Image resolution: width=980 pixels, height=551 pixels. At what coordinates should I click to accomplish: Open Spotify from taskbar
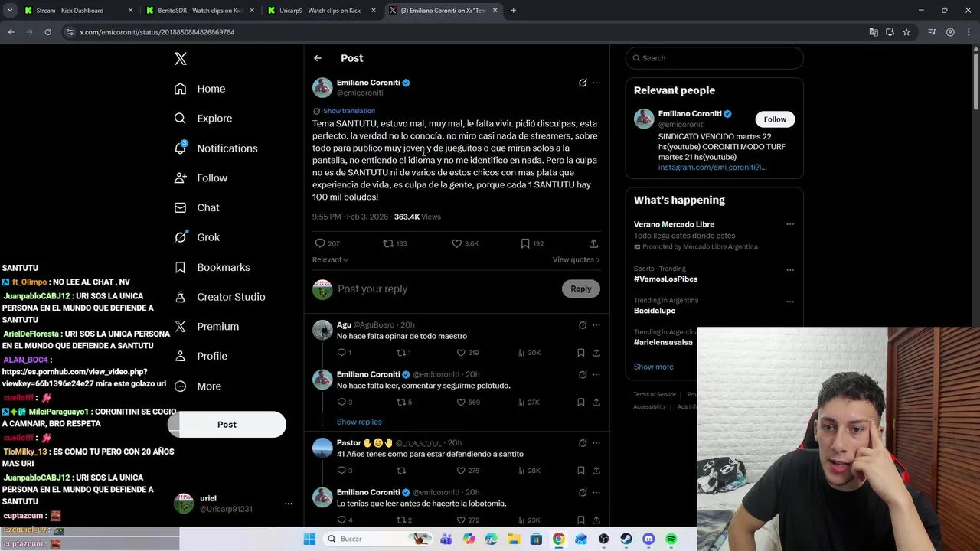[x=671, y=539]
